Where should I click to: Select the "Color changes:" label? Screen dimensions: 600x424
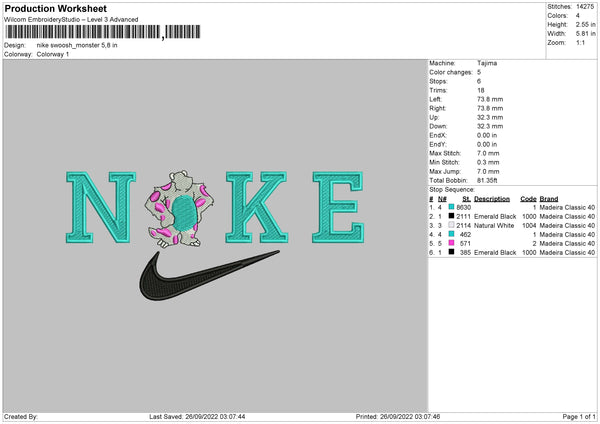point(451,72)
